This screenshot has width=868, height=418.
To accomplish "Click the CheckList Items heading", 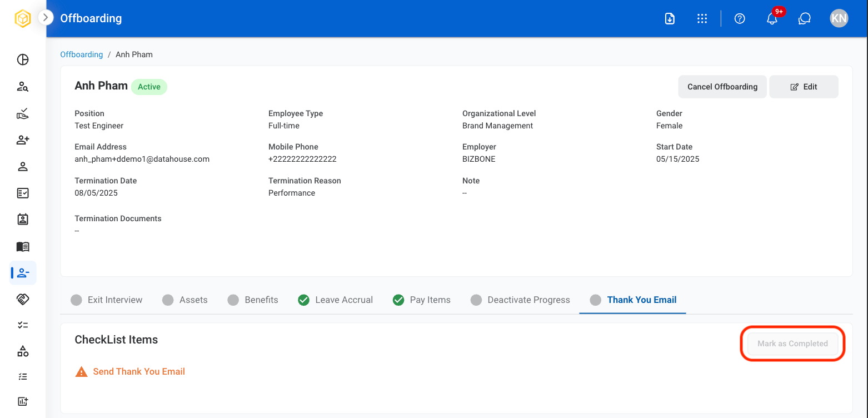I will tap(116, 340).
